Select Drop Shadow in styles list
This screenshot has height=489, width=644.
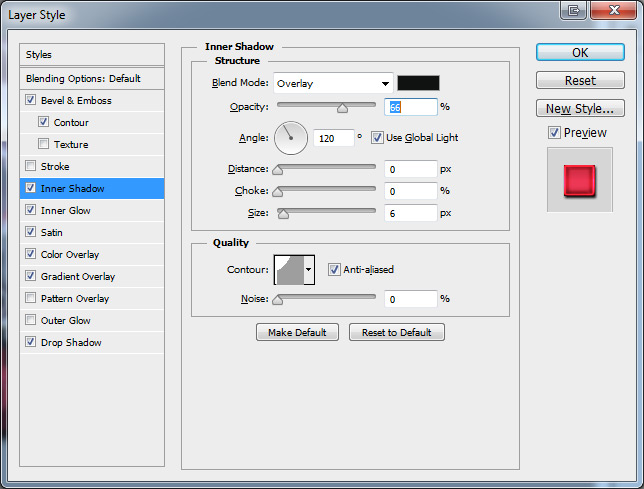(x=70, y=342)
